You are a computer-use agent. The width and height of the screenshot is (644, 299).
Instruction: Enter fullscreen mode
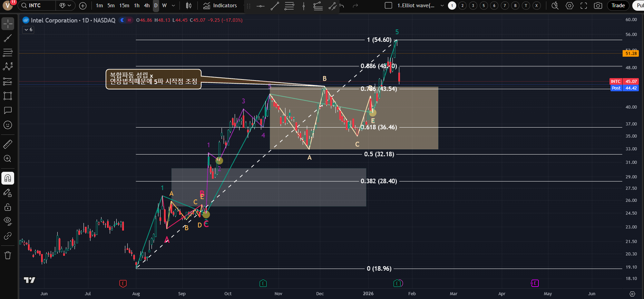(x=584, y=6)
